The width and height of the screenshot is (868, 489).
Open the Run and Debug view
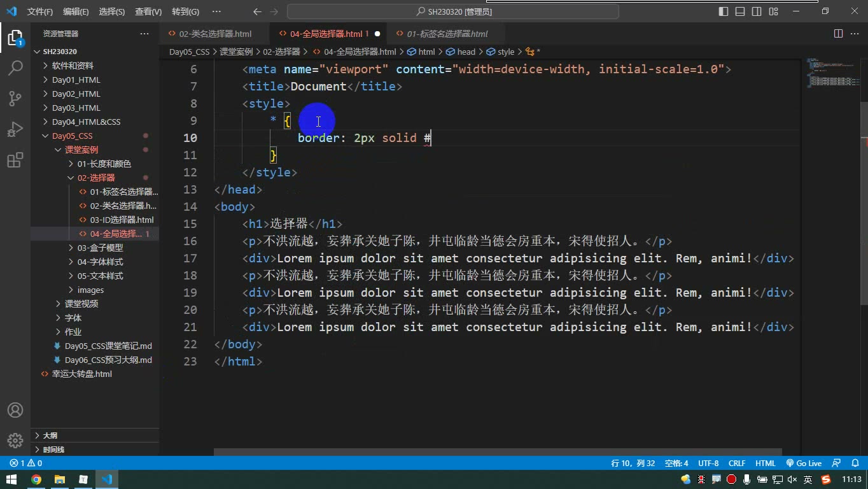pos(15,129)
